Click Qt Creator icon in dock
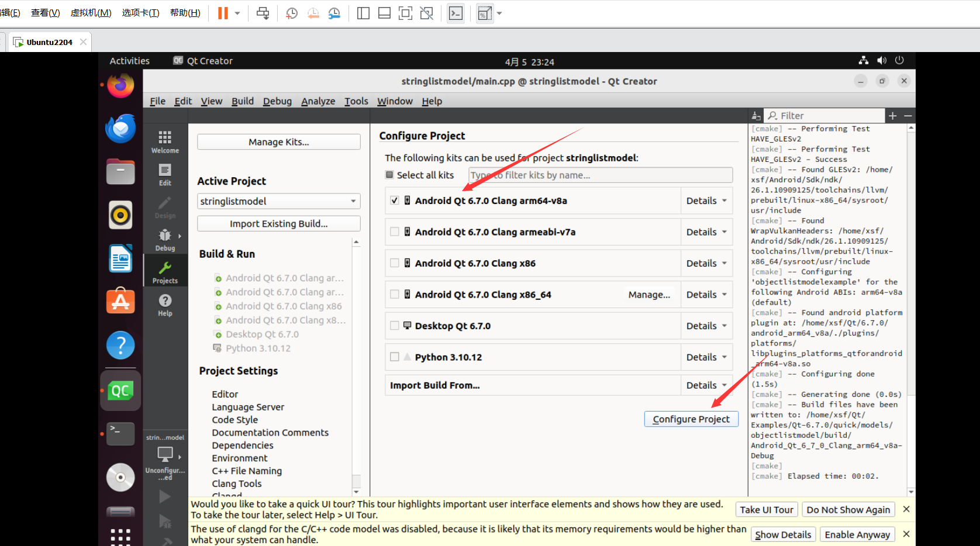Image resolution: width=980 pixels, height=546 pixels. (120, 391)
